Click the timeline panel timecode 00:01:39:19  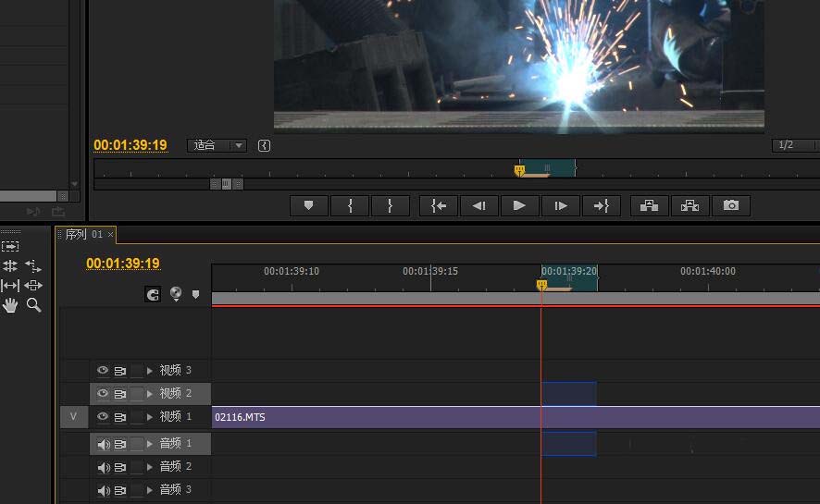pyautogui.click(x=123, y=264)
